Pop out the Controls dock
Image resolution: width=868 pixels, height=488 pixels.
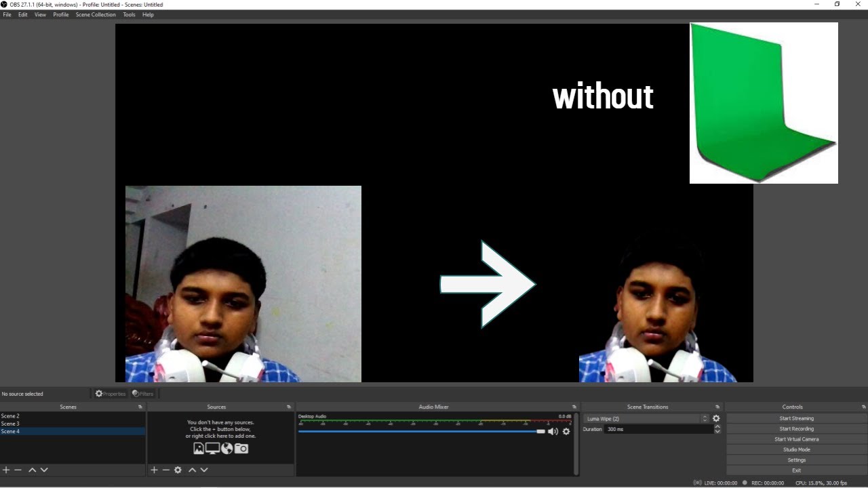[864, 407]
